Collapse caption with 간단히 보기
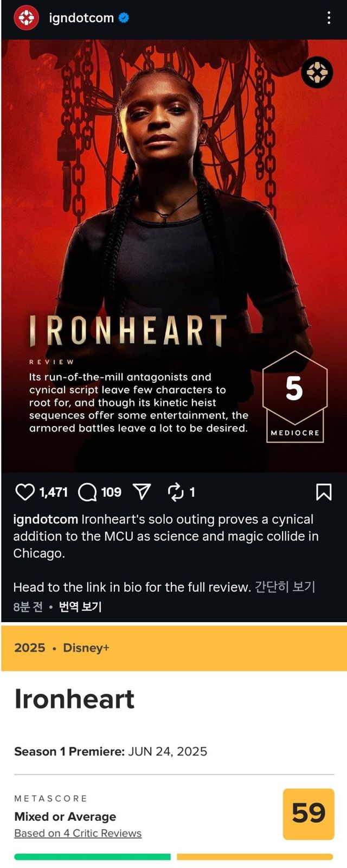 pyautogui.click(x=285, y=587)
